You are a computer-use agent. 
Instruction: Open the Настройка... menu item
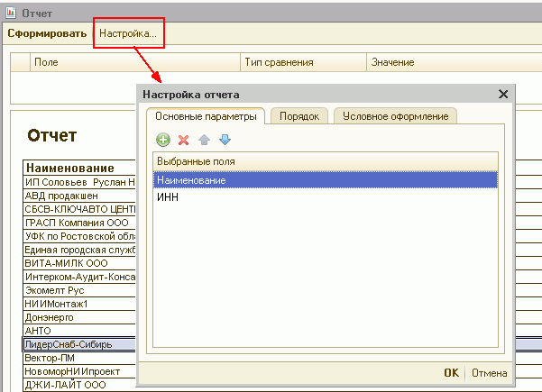128,33
